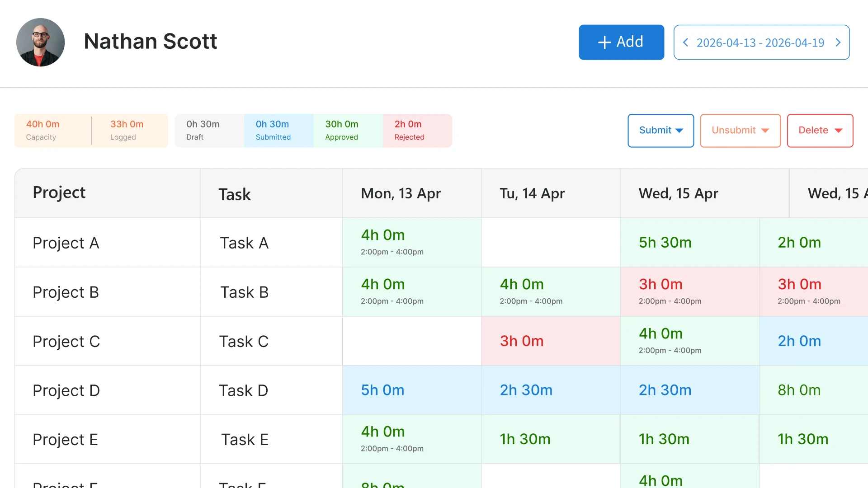Click the Task E cell
The height and width of the screenshot is (488, 868).
[x=271, y=439]
